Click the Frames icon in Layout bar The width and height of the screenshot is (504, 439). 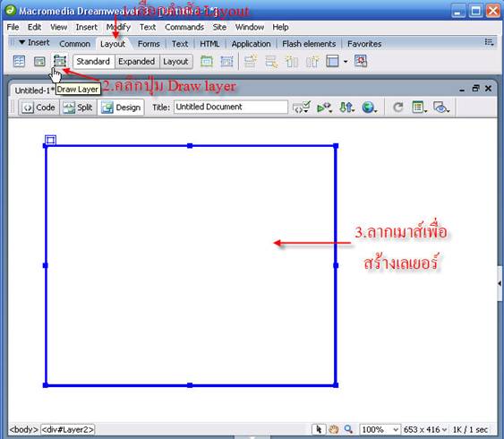click(332, 61)
